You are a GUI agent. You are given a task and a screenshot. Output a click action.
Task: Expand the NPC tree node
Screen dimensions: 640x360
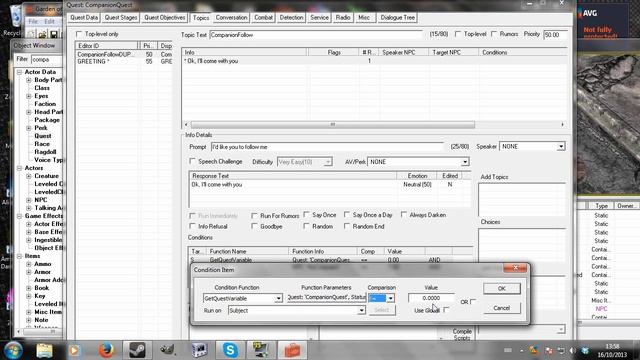29,200
